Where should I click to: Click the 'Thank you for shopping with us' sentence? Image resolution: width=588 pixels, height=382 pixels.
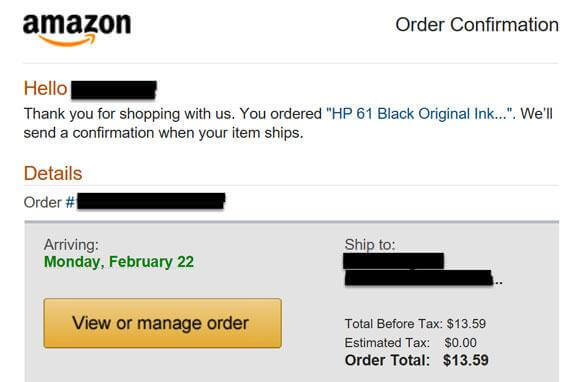tap(129, 114)
